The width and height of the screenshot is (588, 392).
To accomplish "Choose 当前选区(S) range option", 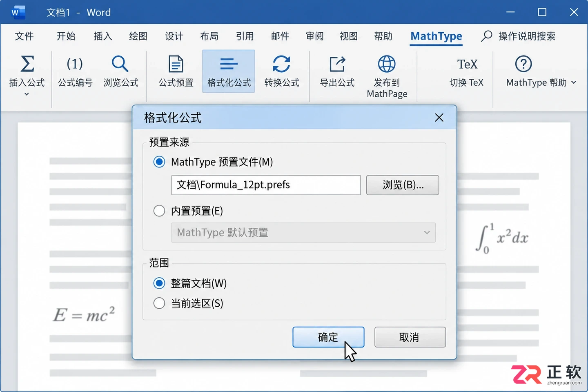I will click(x=159, y=303).
